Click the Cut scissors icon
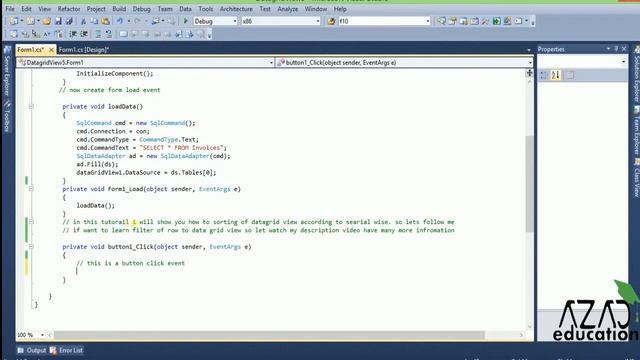Screen dimensions: 640x360 (83, 21)
